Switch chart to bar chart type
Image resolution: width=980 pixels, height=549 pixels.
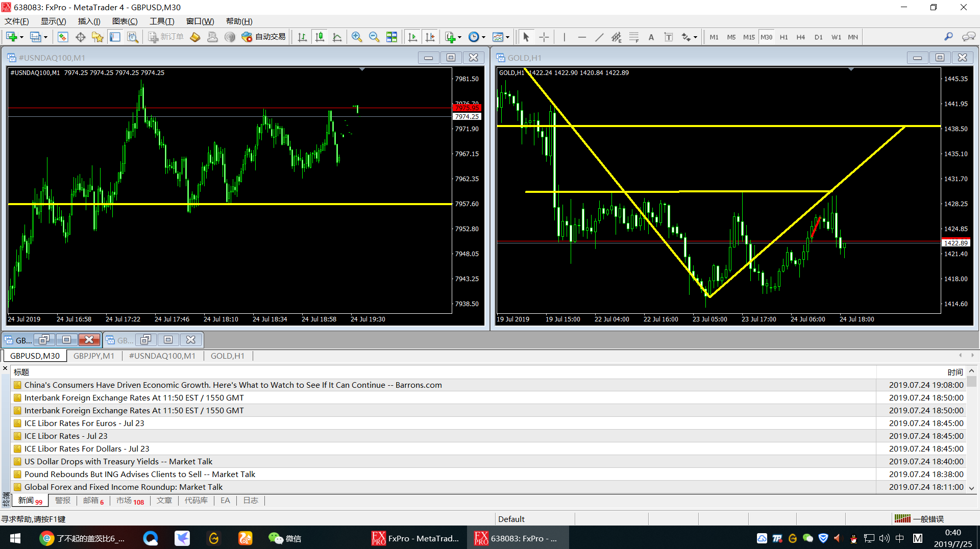302,37
